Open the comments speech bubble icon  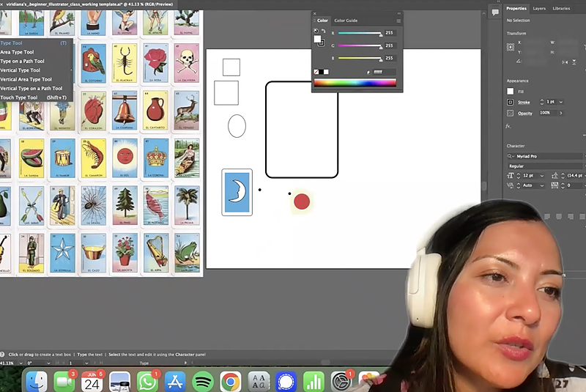[495, 12]
